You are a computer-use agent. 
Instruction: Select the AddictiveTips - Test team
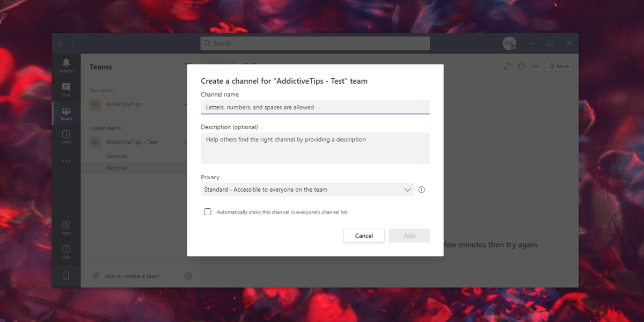[x=132, y=142]
